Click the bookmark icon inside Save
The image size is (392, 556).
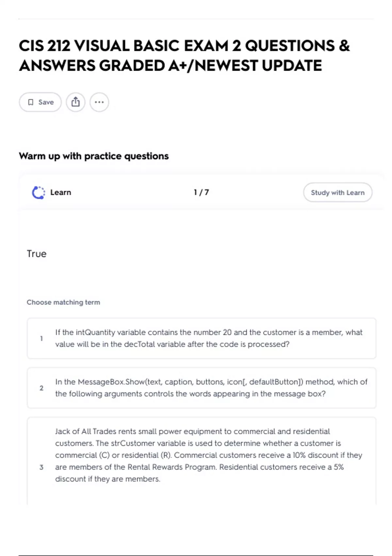coord(31,102)
